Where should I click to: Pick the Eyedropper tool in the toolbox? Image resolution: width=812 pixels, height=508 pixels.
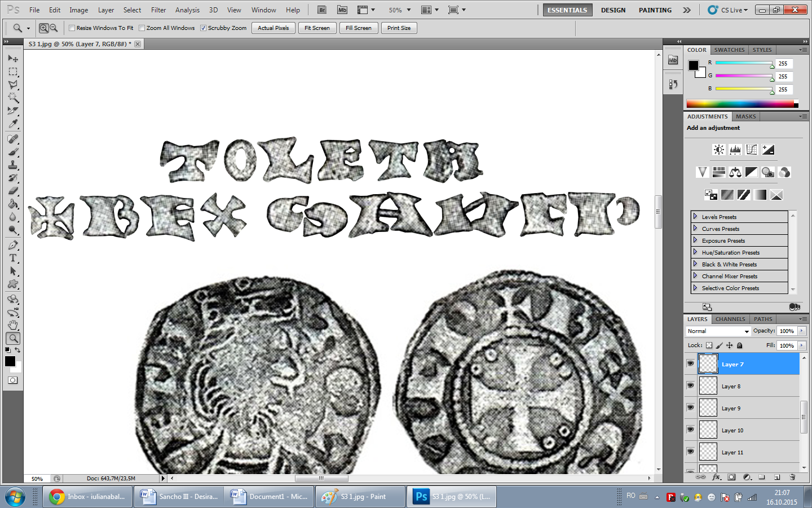pyautogui.click(x=13, y=124)
